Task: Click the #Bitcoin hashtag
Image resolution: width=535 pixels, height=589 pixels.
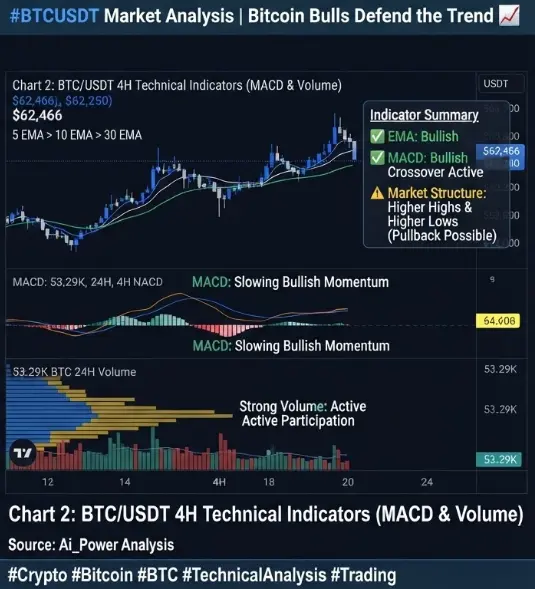Action: [x=102, y=575]
